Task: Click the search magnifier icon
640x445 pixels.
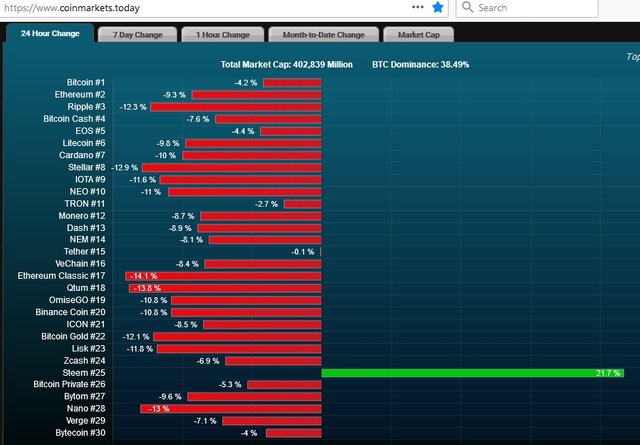Action: tap(467, 7)
